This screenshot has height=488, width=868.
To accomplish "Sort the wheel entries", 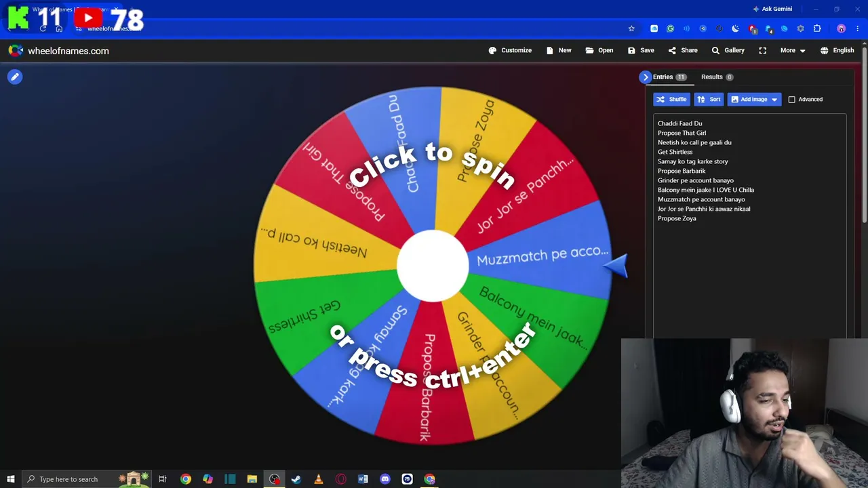I will [x=709, y=100].
